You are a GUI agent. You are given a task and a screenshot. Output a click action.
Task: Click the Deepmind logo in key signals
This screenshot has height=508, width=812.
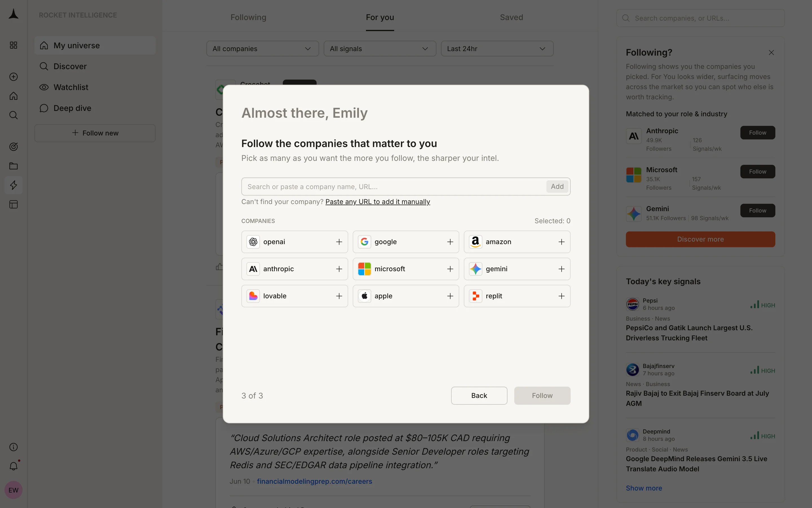(632, 435)
